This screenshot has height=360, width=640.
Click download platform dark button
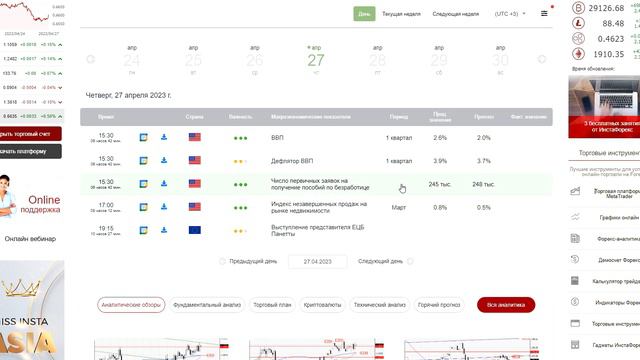coord(31,151)
